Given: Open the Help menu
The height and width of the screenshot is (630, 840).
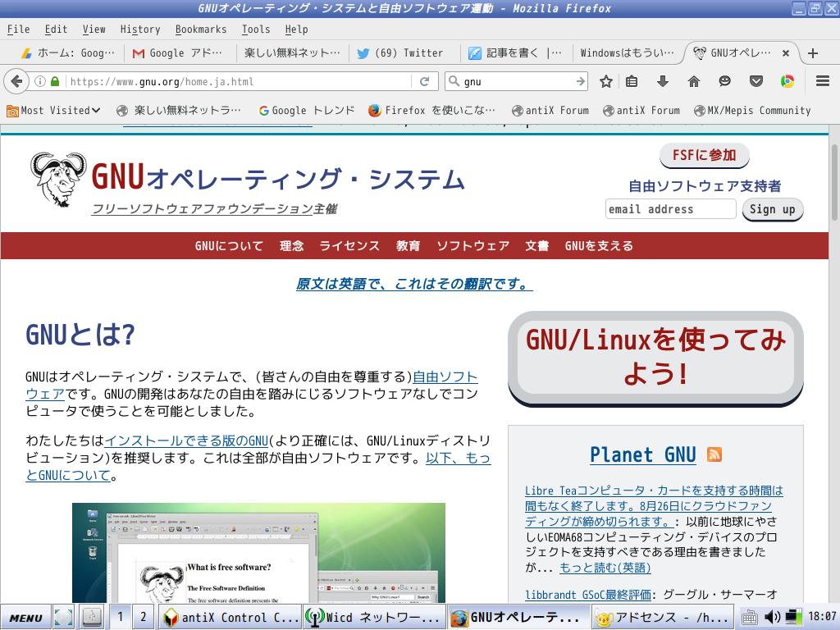Looking at the screenshot, I should pyautogui.click(x=296, y=30).
